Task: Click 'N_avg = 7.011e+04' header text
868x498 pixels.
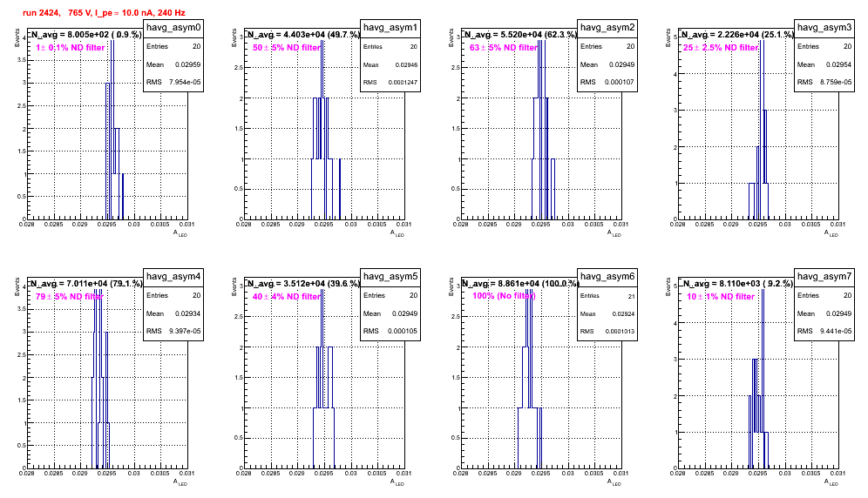Action: pyautogui.click(x=69, y=283)
